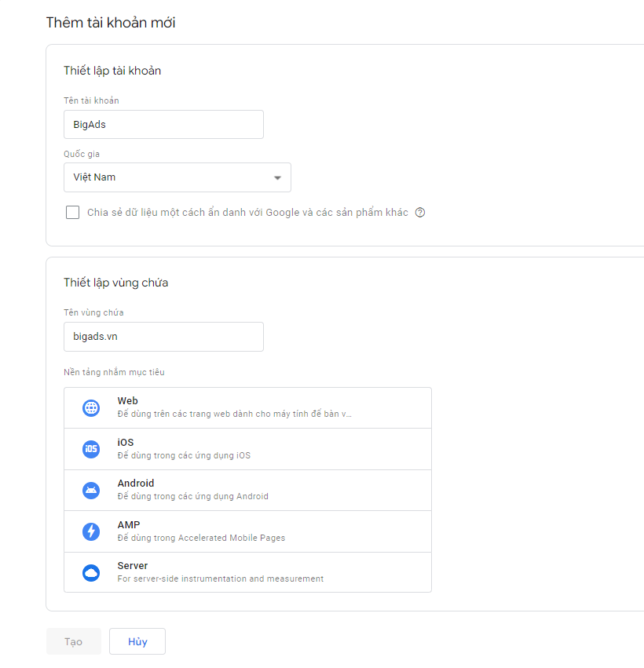
Task: Click the iOS platform icon
Action: pos(91,449)
